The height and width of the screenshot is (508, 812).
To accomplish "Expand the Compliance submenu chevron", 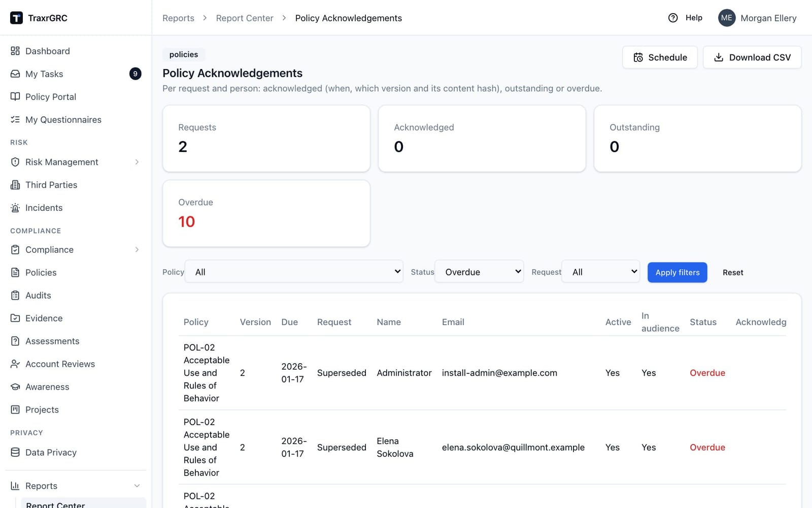I will (x=137, y=249).
